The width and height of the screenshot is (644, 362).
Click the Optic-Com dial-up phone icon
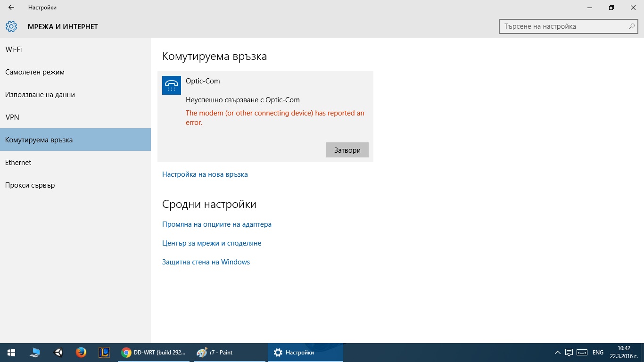[172, 85]
